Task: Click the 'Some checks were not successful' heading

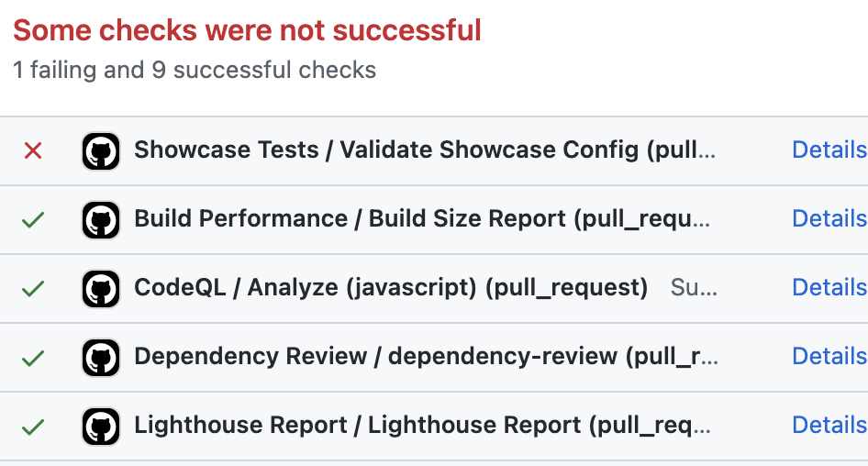Action: point(247,30)
